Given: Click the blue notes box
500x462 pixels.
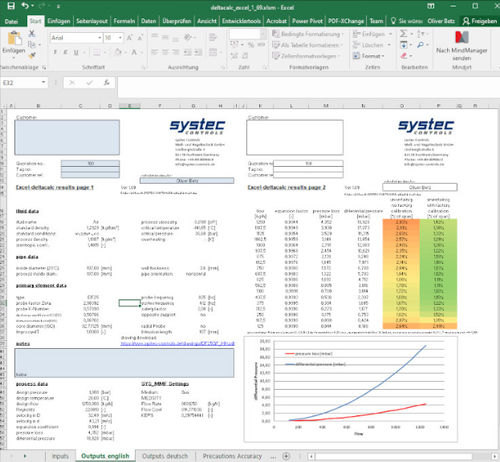Looking at the screenshot, I should pyautogui.click(x=124, y=363).
